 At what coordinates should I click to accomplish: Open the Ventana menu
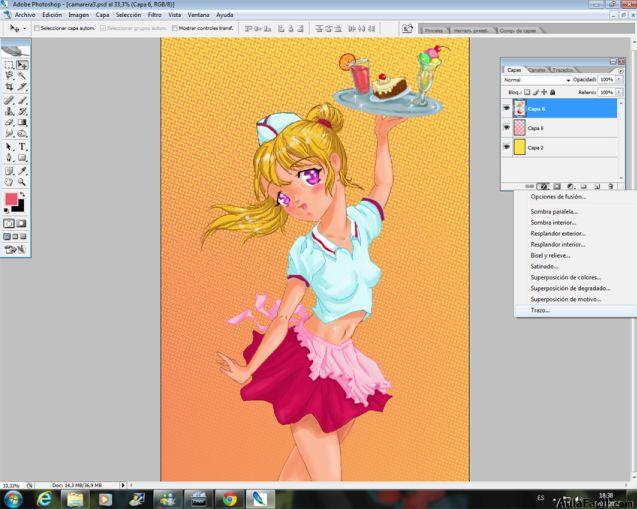pyautogui.click(x=198, y=15)
